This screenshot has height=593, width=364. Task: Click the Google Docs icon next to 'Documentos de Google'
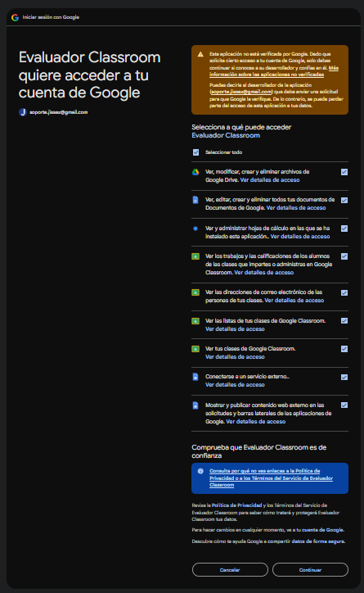pos(195,200)
